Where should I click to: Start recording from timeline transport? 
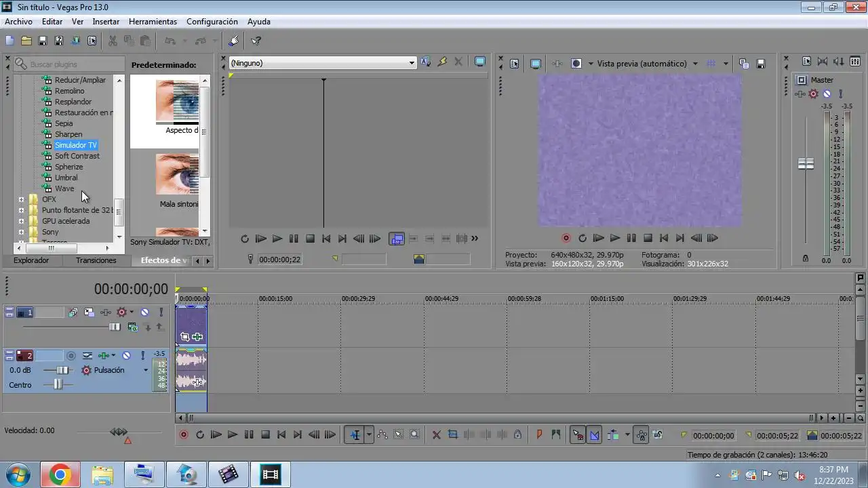[x=183, y=435]
